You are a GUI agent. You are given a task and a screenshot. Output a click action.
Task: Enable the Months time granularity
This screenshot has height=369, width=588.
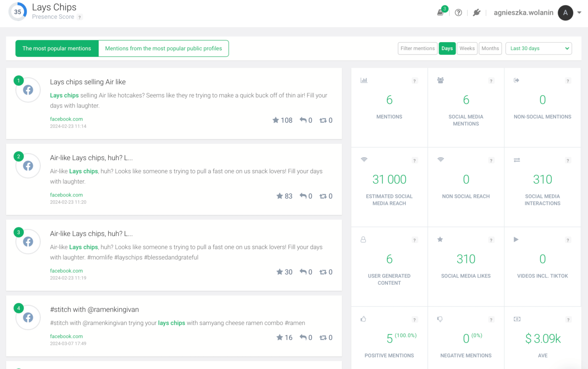[490, 48]
